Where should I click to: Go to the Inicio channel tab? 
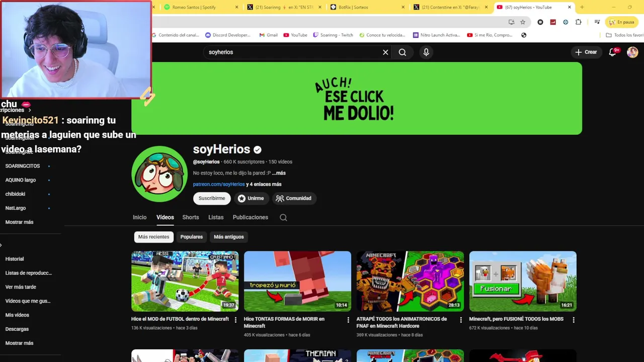(139, 217)
